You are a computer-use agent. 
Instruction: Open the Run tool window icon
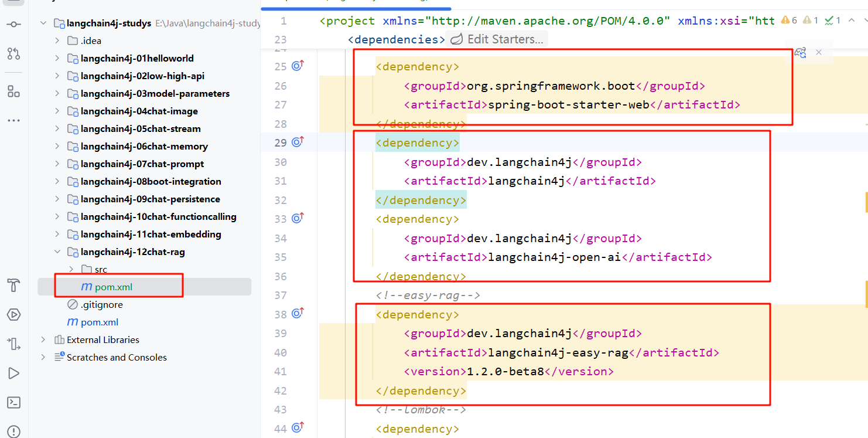coord(13,373)
